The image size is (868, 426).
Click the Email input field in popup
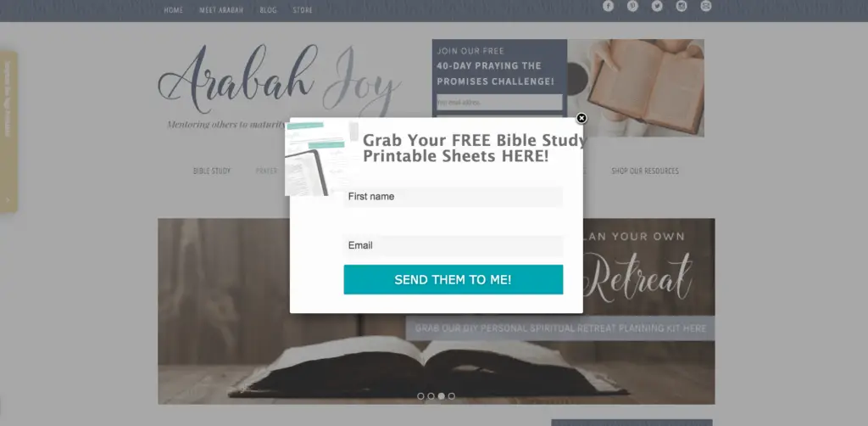pos(453,245)
